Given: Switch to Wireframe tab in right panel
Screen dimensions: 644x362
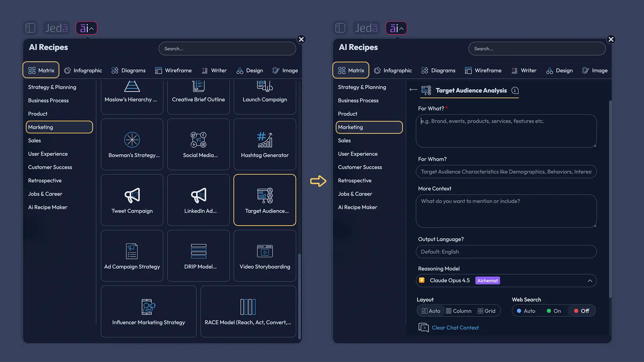Looking at the screenshot, I should [x=483, y=70].
